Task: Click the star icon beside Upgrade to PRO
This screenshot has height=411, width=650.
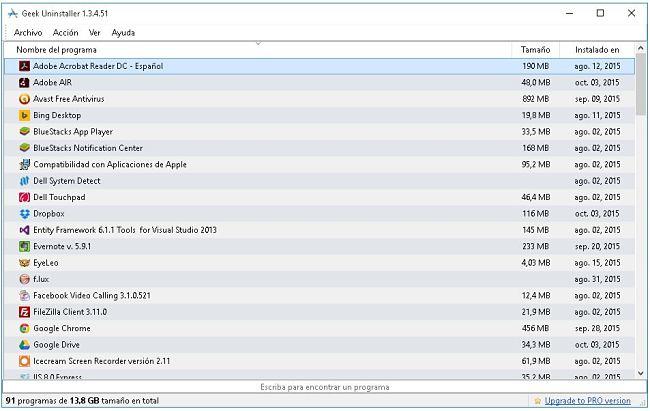Action: (x=538, y=401)
